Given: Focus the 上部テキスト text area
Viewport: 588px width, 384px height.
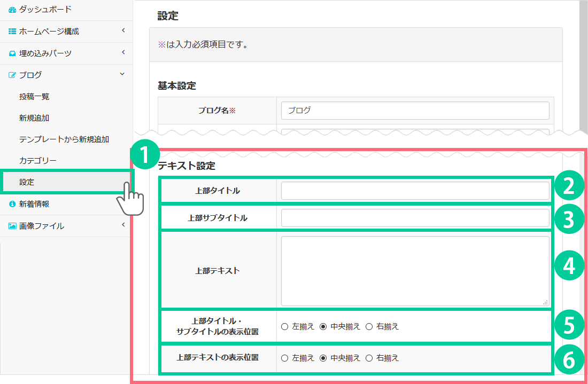Looking at the screenshot, I should pos(415,271).
